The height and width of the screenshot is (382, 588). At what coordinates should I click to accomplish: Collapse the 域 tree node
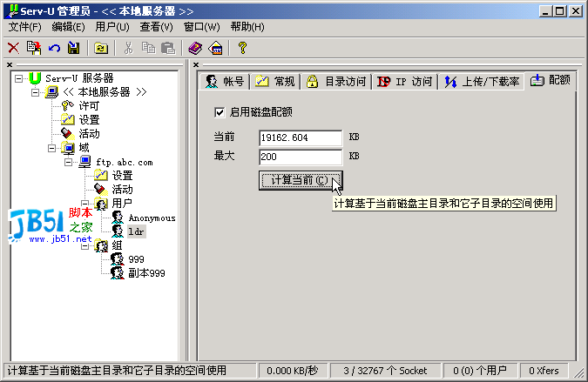pos(51,148)
